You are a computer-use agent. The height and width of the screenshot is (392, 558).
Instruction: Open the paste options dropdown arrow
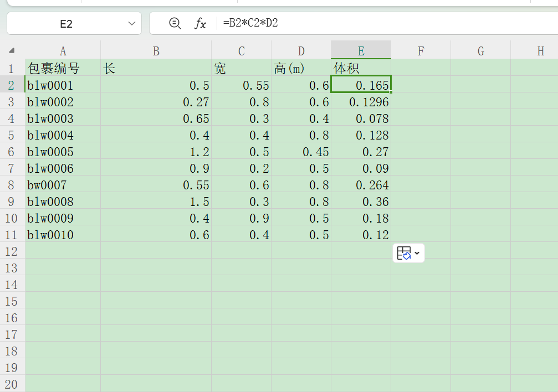click(x=417, y=253)
